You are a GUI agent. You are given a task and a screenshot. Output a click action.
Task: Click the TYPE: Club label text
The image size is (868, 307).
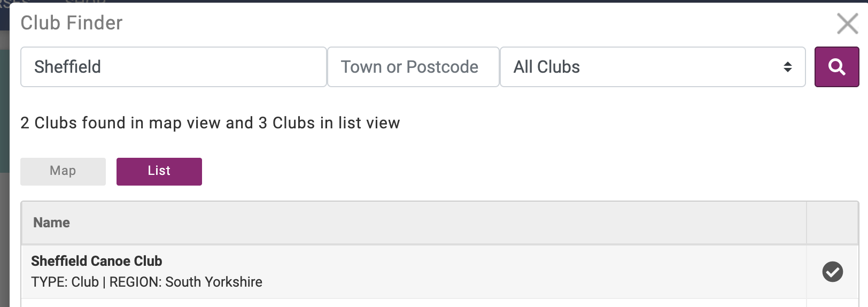tap(65, 282)
